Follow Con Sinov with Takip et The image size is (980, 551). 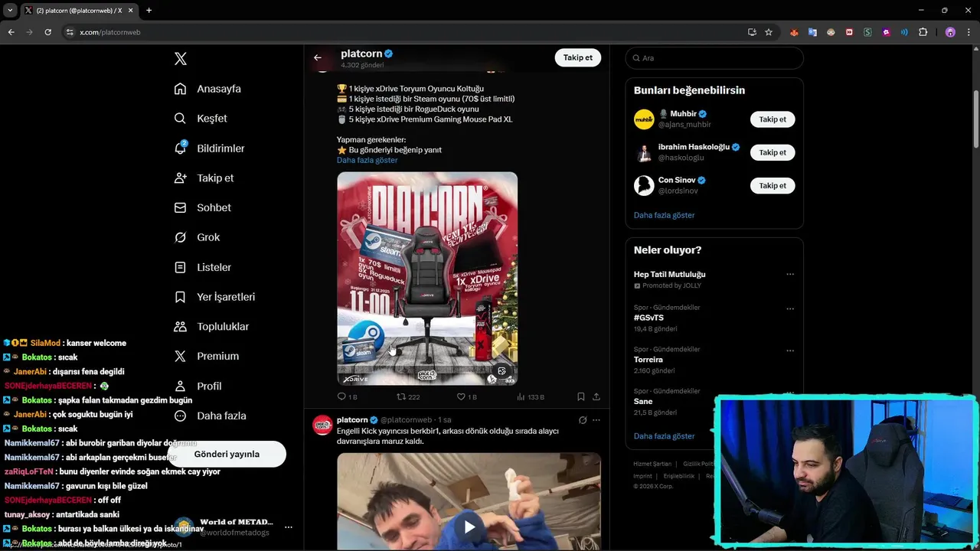pyautogui.click(x=773, y=185)
